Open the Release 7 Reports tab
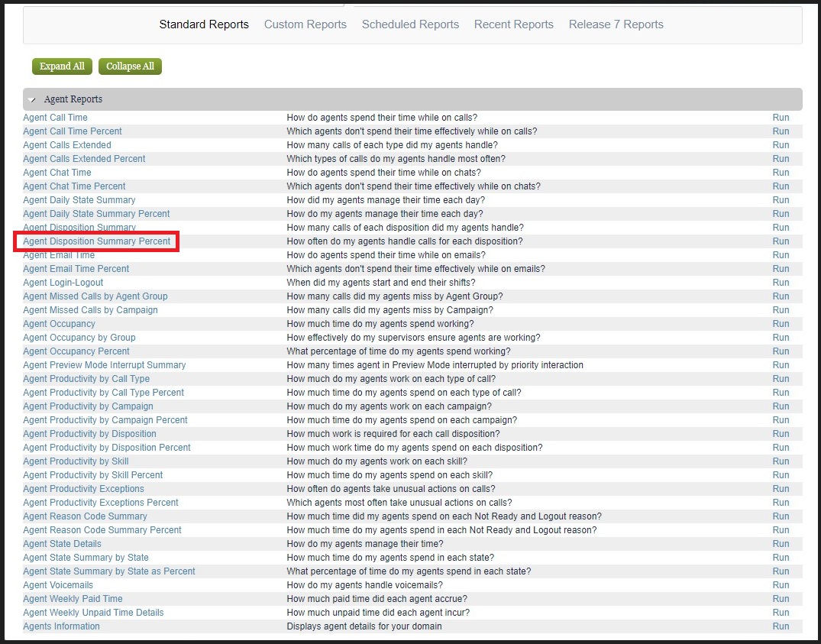Screen dimensions: 821x644 point(616,24)
